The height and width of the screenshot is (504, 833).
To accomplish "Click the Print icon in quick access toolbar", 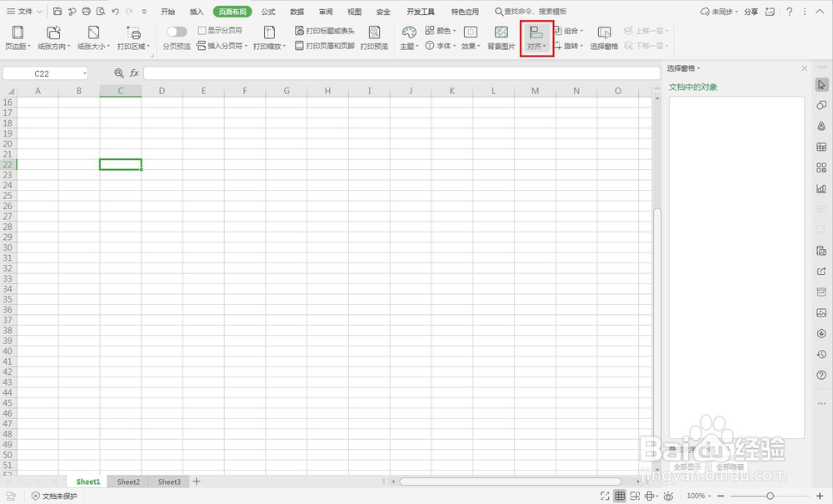I will 86,11.
